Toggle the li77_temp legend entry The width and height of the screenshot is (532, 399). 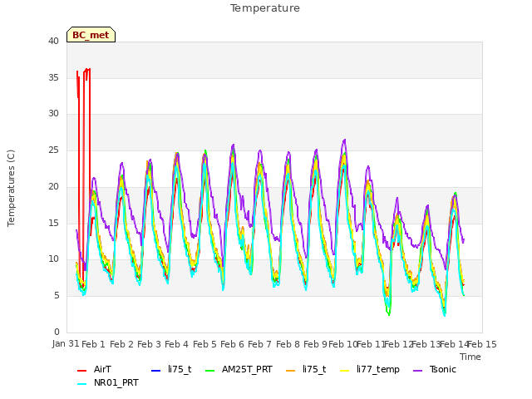point(370,369)
